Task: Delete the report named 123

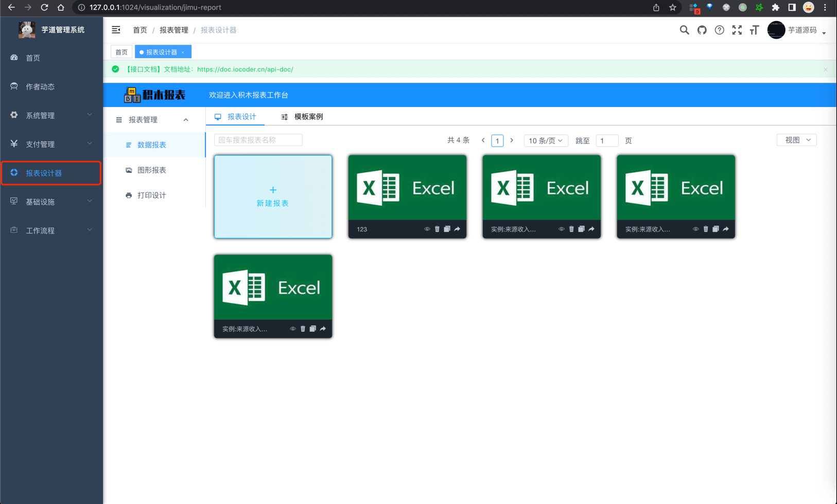Action: (437, 229)
